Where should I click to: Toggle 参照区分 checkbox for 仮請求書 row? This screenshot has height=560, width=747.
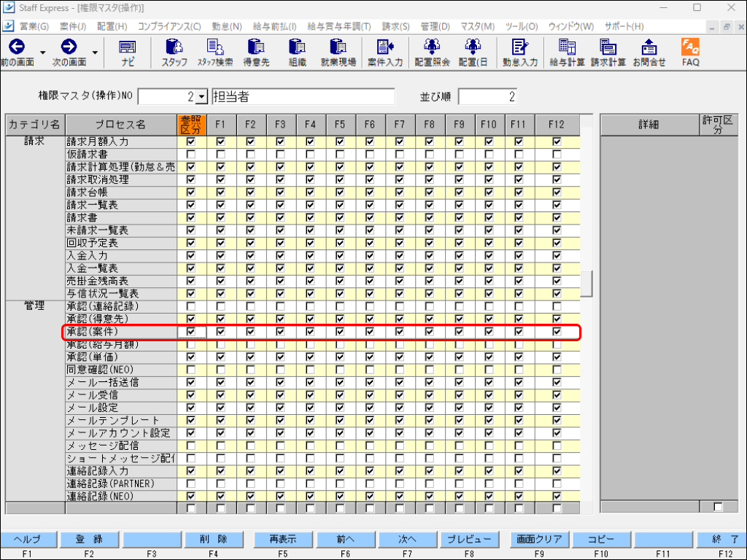coord(191,155)
